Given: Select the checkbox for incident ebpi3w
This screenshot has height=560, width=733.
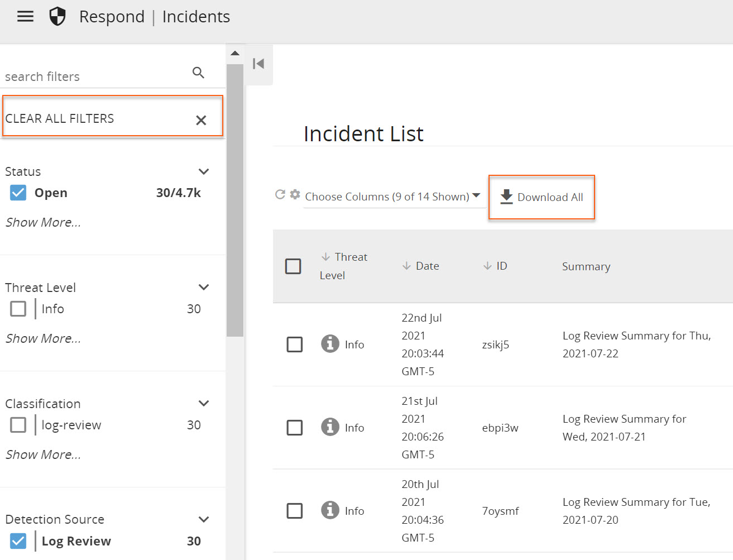Looking at the screenshot, I should (x=294, y=428).
